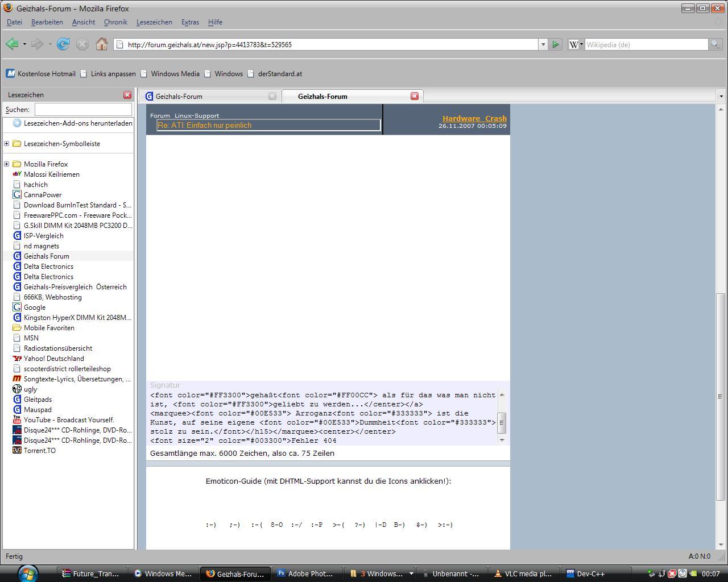Screen dimensions: 728x582
Task: Open the address bar history dropdown
Action: pos(543,44)
